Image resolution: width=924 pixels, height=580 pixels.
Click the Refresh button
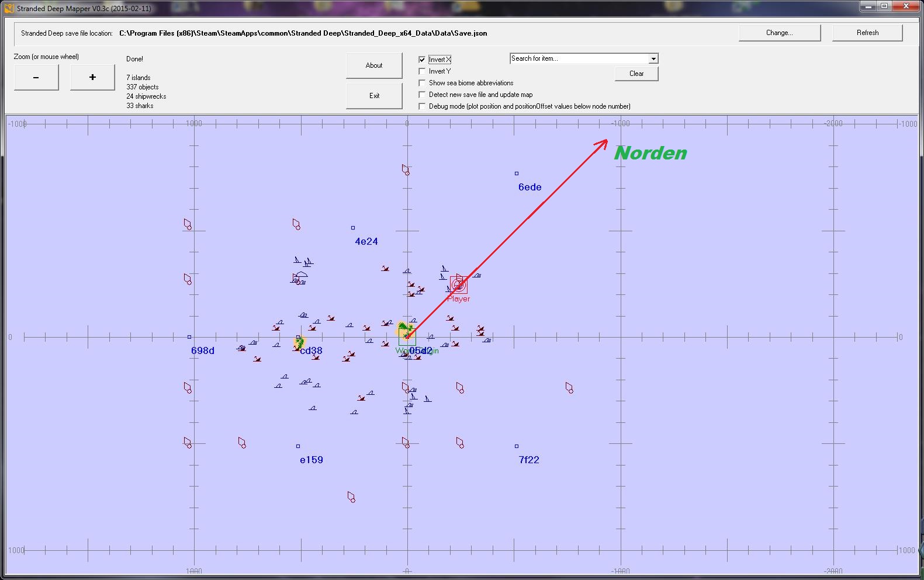867,33
